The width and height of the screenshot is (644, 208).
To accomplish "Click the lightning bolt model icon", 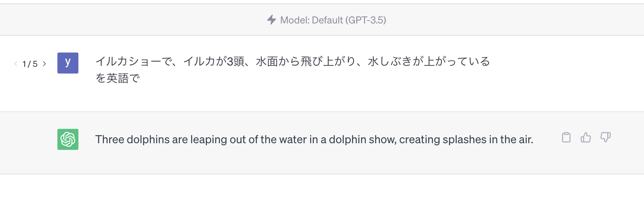I will (272, 20).
